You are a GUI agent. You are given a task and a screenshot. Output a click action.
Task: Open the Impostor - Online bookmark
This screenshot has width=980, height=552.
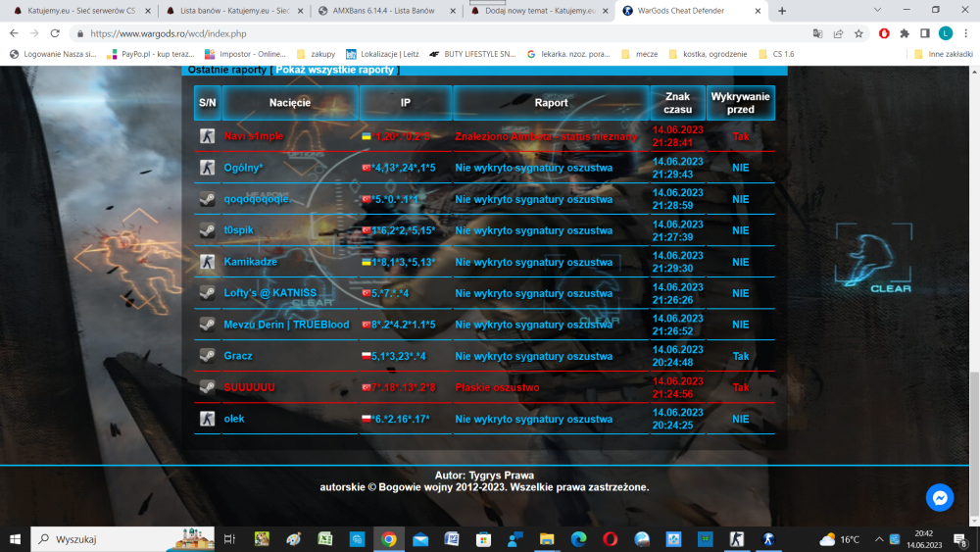point(245,54)
